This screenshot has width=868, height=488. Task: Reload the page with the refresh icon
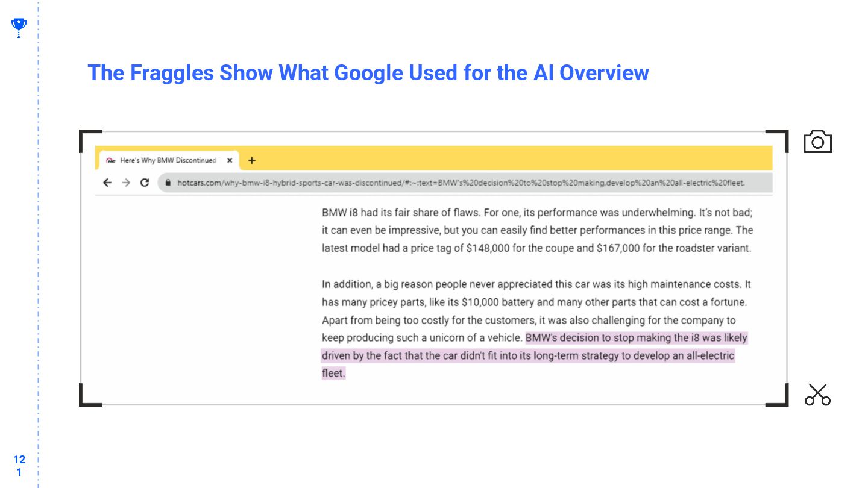point(144,183)
